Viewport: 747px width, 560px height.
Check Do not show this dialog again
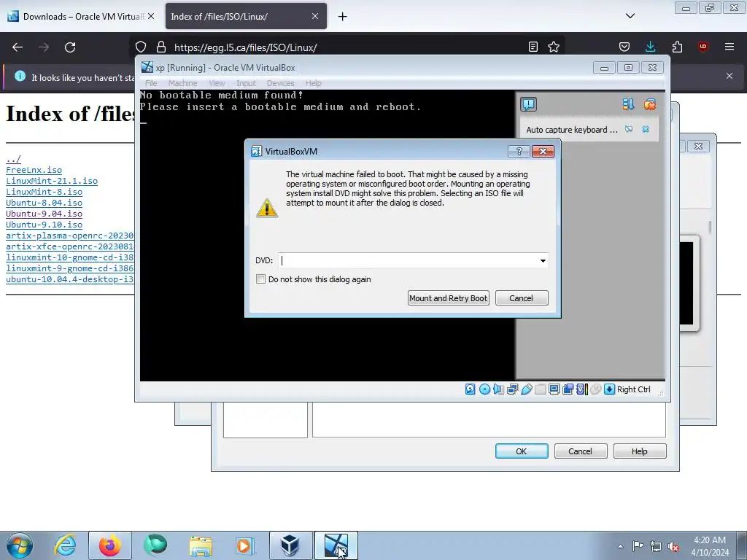(260, 279)
